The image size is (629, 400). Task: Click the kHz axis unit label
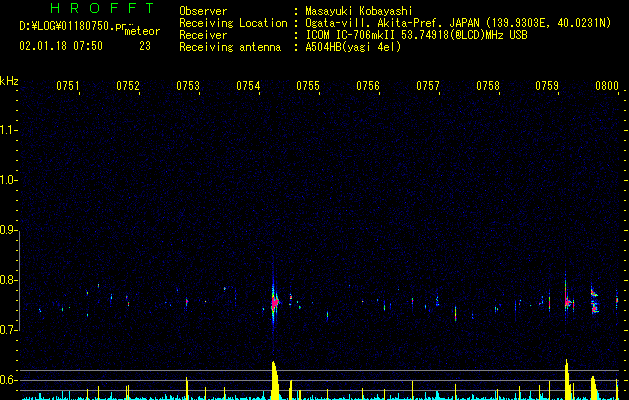[9, 81]
